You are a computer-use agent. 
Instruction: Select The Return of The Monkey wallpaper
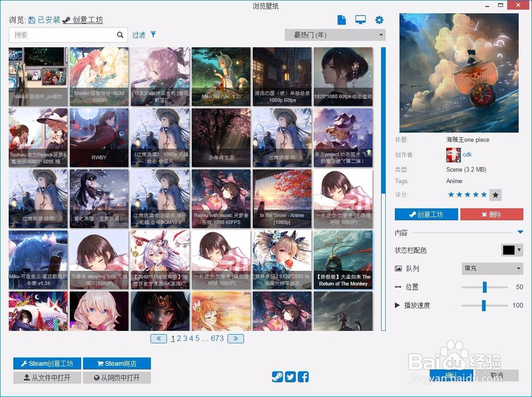tap(343, 260)
